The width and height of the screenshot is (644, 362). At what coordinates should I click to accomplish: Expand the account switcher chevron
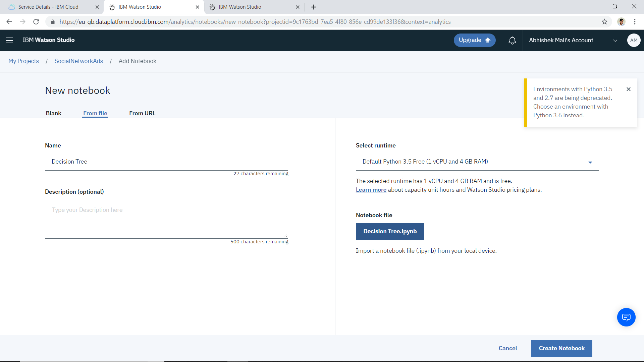pyautogui.click(x=615, y=41)
